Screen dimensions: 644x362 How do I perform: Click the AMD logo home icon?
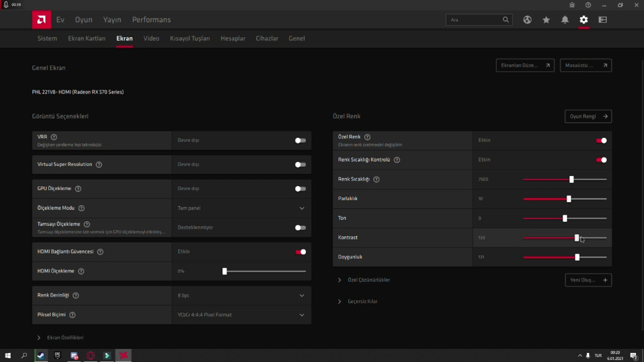41,20
